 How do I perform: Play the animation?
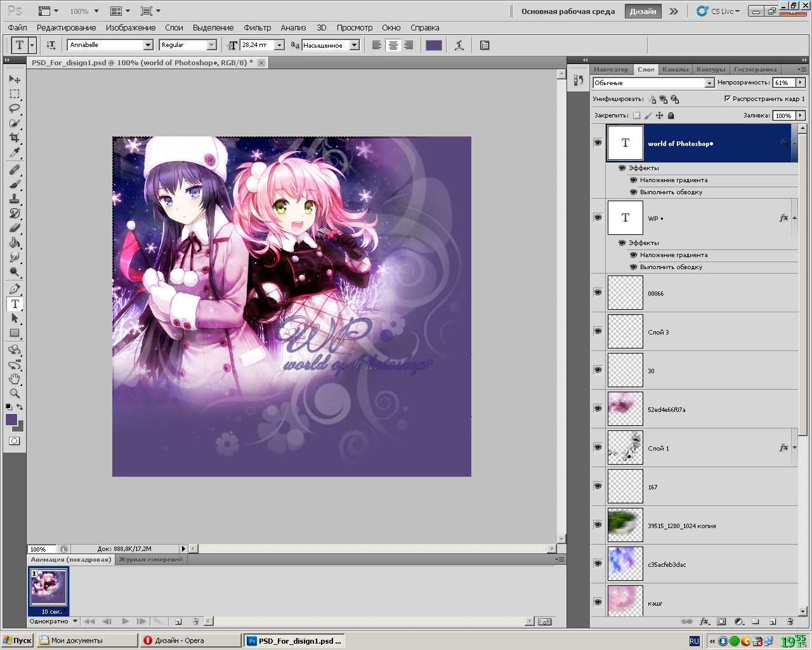pos(125,621)
